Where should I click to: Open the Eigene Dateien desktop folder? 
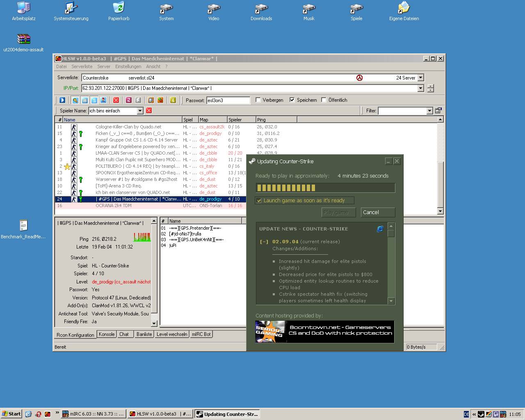[404, 11]
